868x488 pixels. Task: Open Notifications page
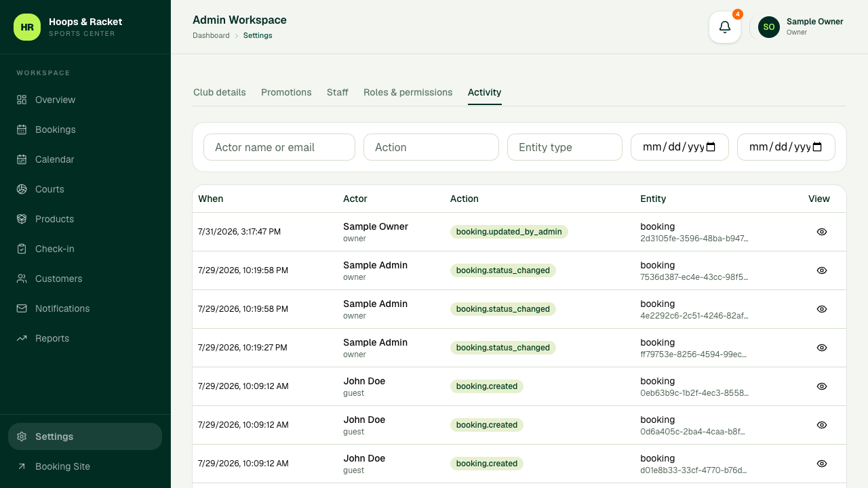(85, 308)
